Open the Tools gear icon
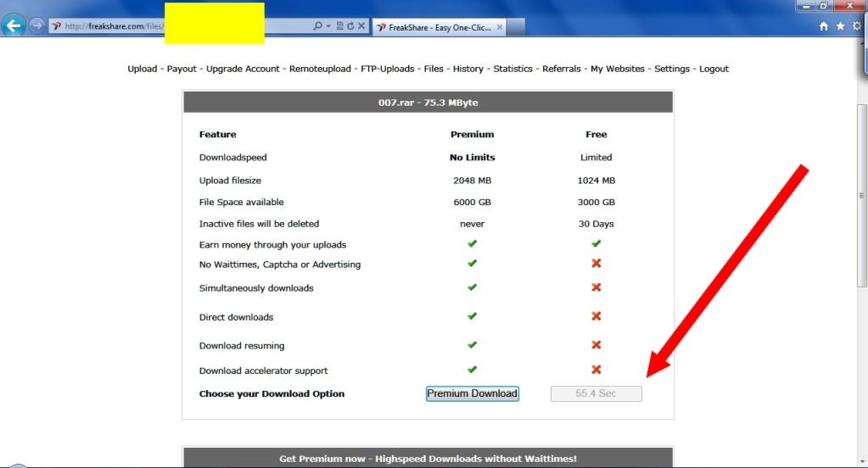The image size is (868, 468). [x=857, y=26]
